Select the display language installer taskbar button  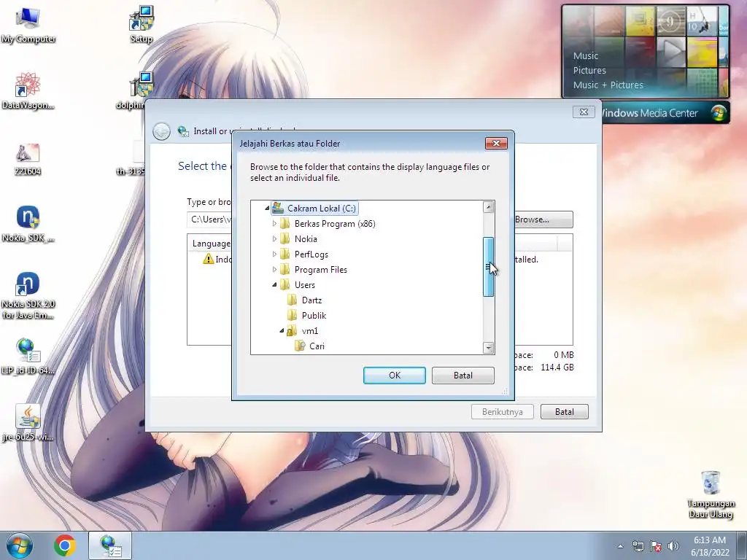[110, 545]
